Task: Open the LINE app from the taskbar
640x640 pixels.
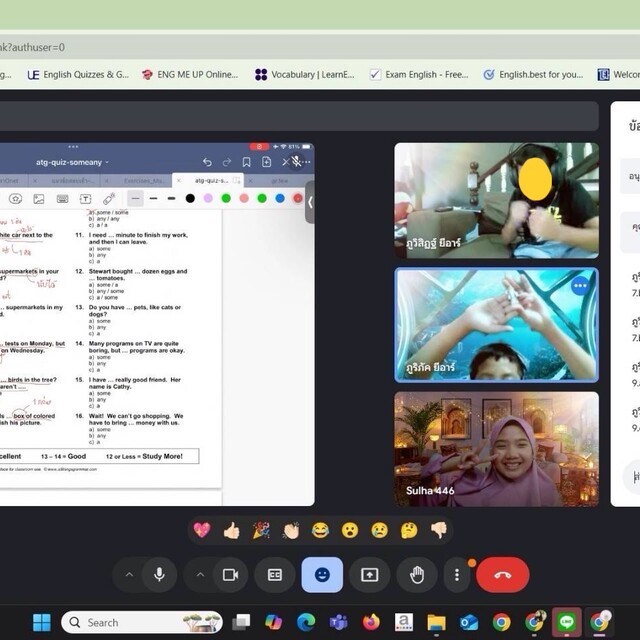Action: click(x=567, y=622)
